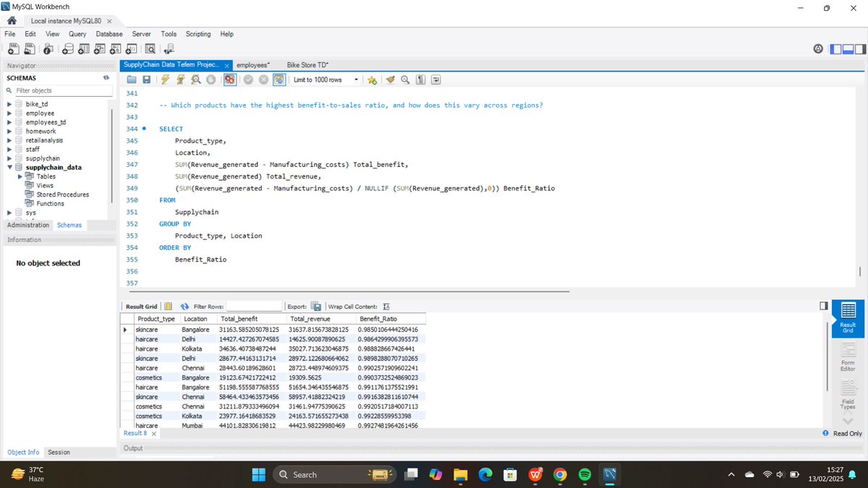This screenshot has height=488, width=868.
Task: Run Explain plan magnifier icon
Action: 195,80
